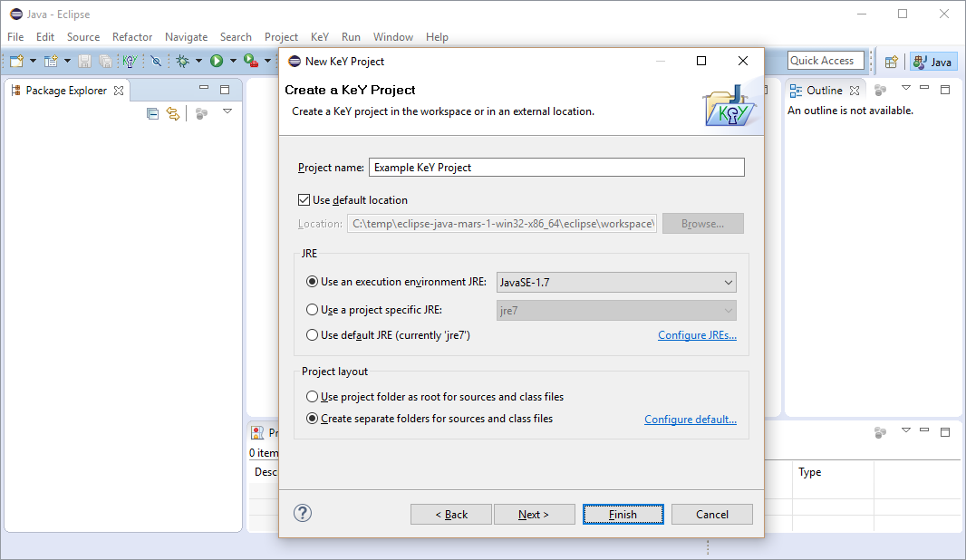Click the Configure JREs link

[697, 335]
